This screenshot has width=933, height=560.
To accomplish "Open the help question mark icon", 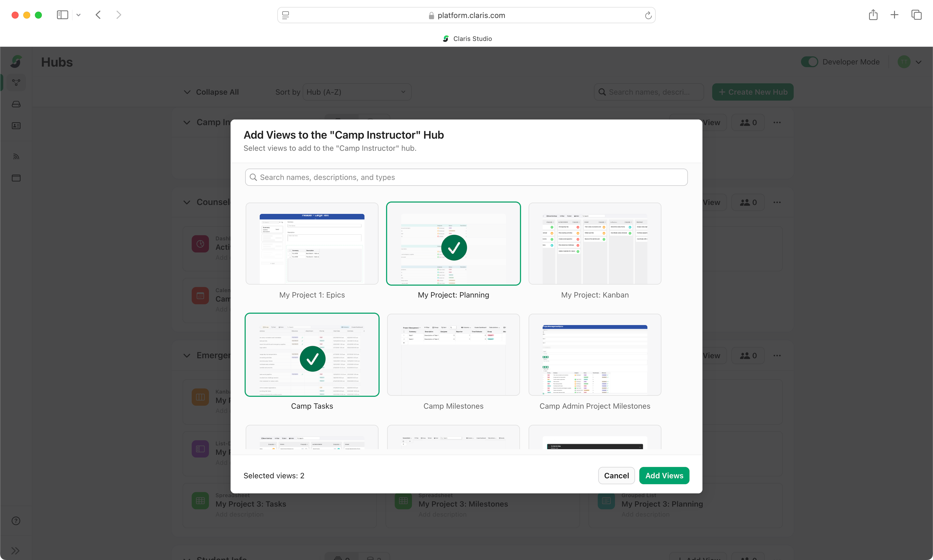I will (x=16, y=521).
